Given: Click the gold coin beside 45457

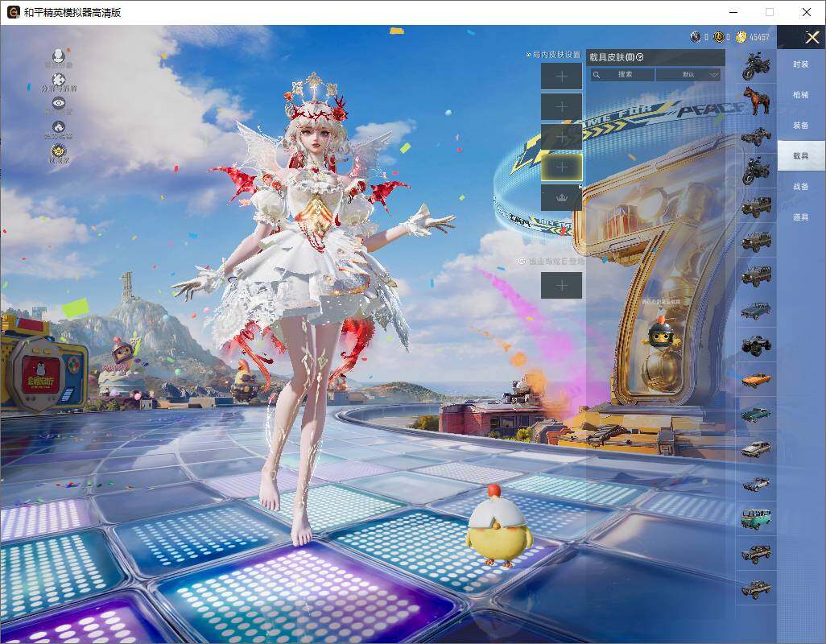Looking at the screenshot, I should pyautogui.click(x=741, y=37).
